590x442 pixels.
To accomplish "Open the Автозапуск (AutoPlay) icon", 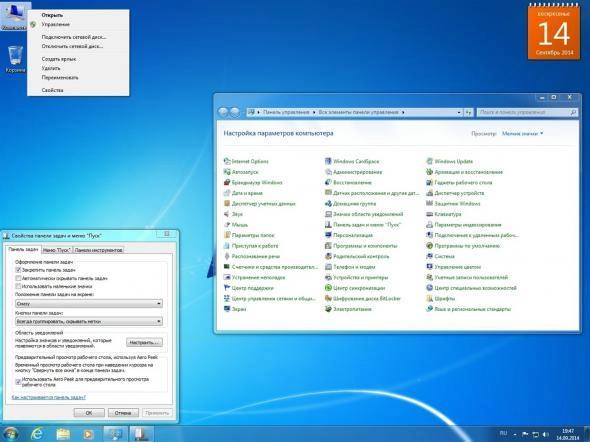I will 227,172.
